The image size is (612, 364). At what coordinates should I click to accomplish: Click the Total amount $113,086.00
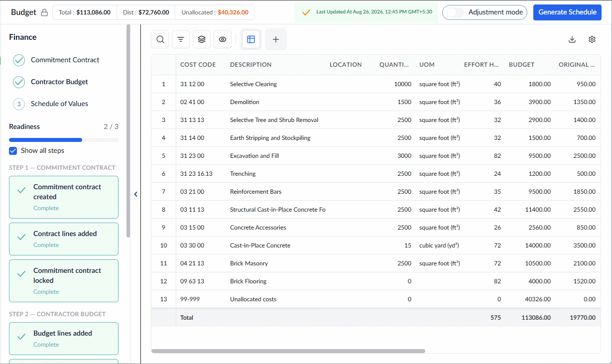pos(94,12)
